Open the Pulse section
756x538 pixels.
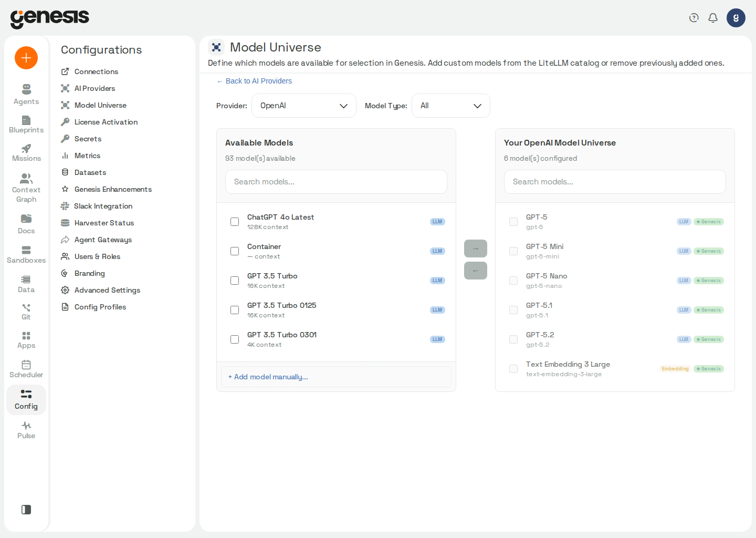click(26, 430)
